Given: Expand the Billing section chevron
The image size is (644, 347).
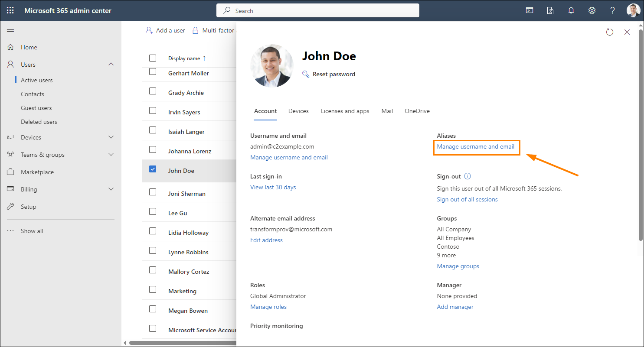Looking at the screenshot, I should pos(111,189).
